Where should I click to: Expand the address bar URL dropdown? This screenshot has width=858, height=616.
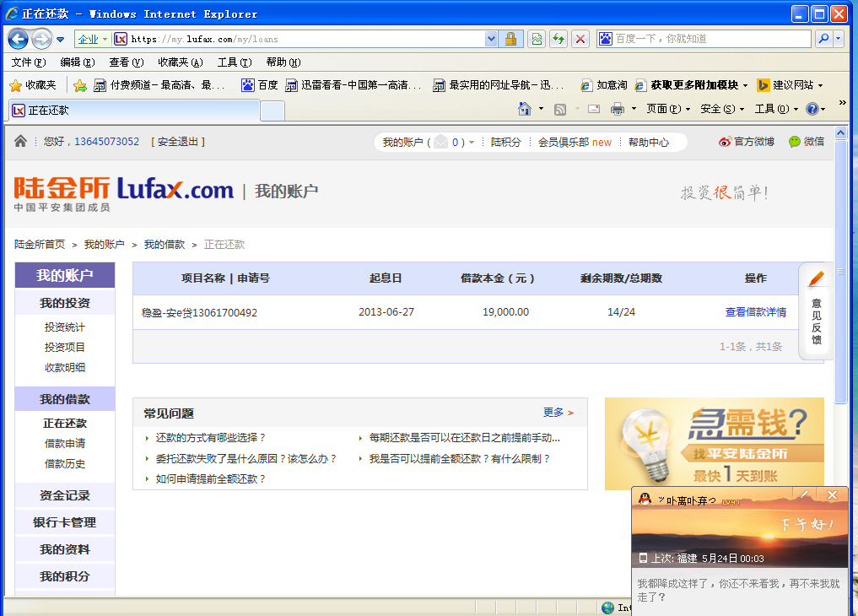point(492,39)
